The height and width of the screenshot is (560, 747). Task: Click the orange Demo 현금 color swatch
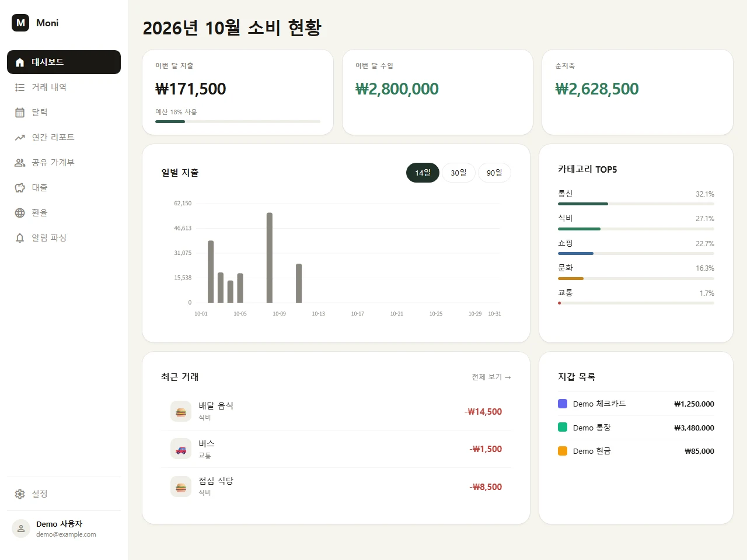pyautogui.click(x=563, y=451)
